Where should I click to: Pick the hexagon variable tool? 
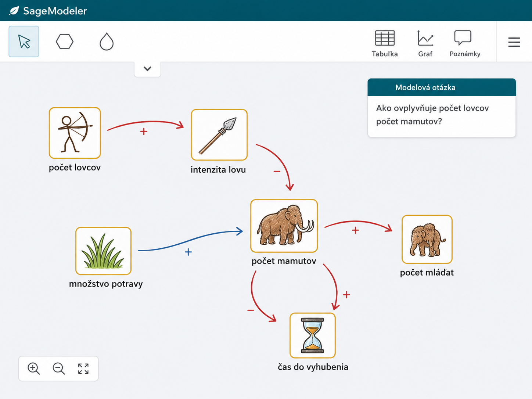pos(65,42)
